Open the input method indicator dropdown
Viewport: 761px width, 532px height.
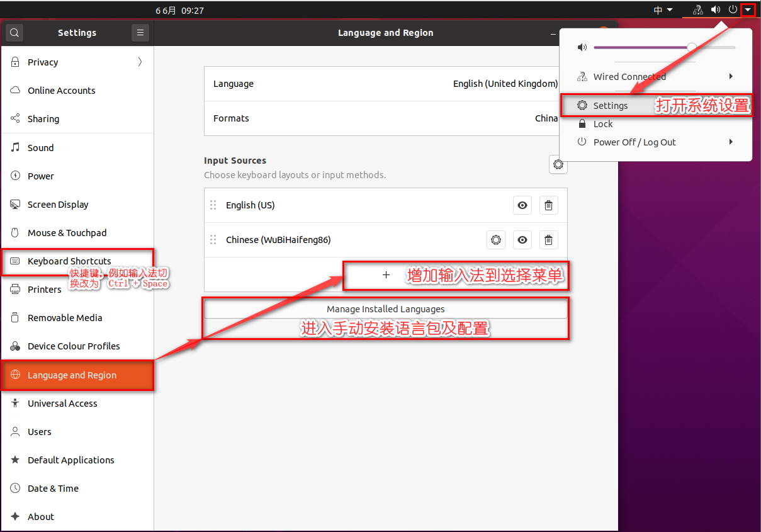click(x=662, y=10)
